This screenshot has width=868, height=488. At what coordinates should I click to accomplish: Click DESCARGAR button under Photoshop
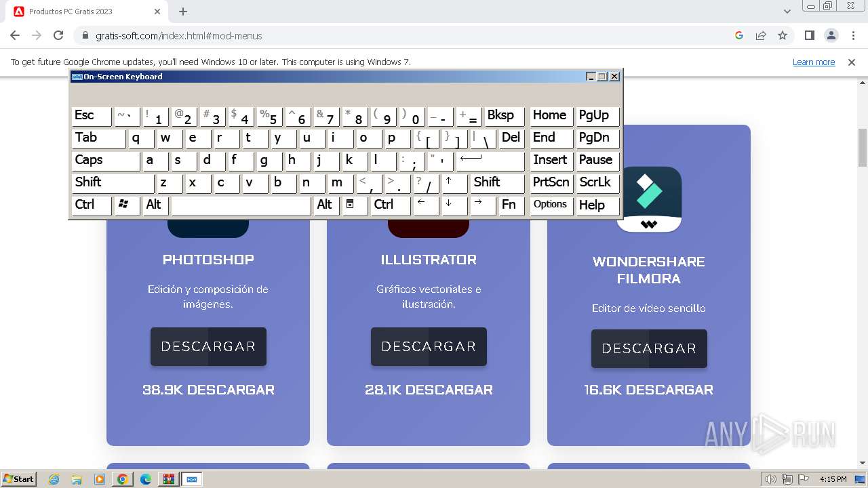(208, 346)
